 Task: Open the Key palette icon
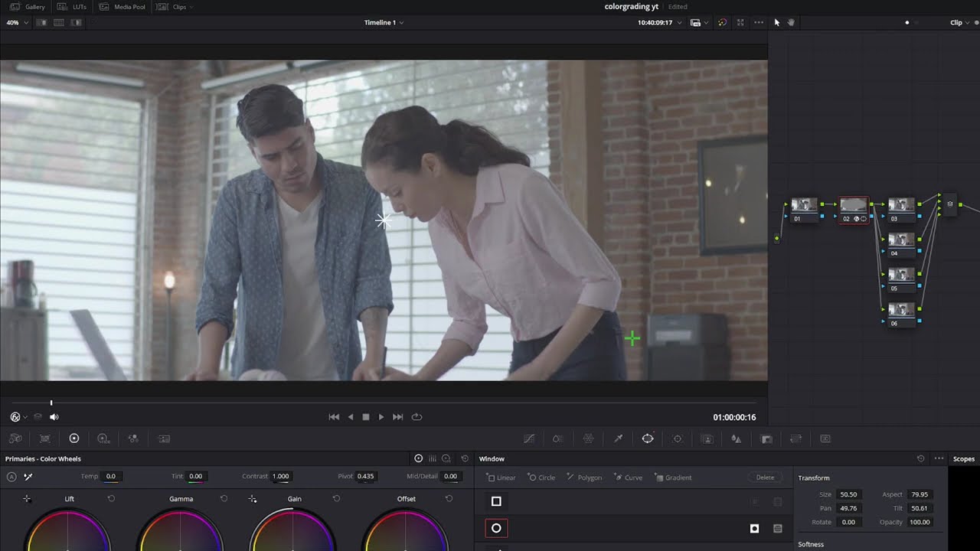coord(766,439)
